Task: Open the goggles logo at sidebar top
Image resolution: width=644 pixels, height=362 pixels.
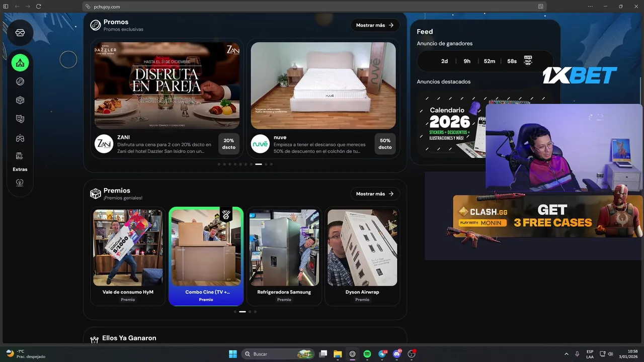Action: [x=20, y=33]
